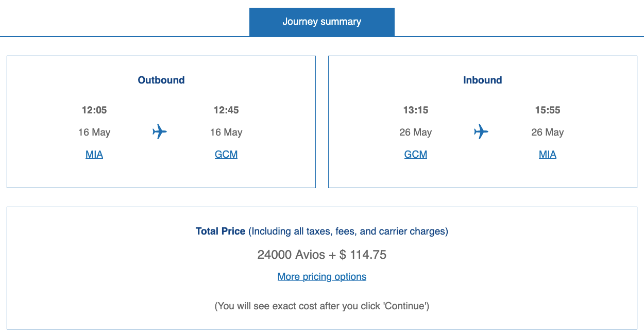The height and width of the screenshot is (333, 644).
Task: Click the outbound flight airplane icon
Action: click(160, 132)
